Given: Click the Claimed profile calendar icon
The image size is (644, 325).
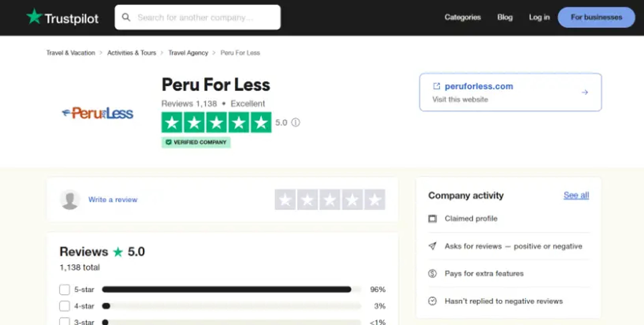Looking at the screenshot, I should 433,218.
